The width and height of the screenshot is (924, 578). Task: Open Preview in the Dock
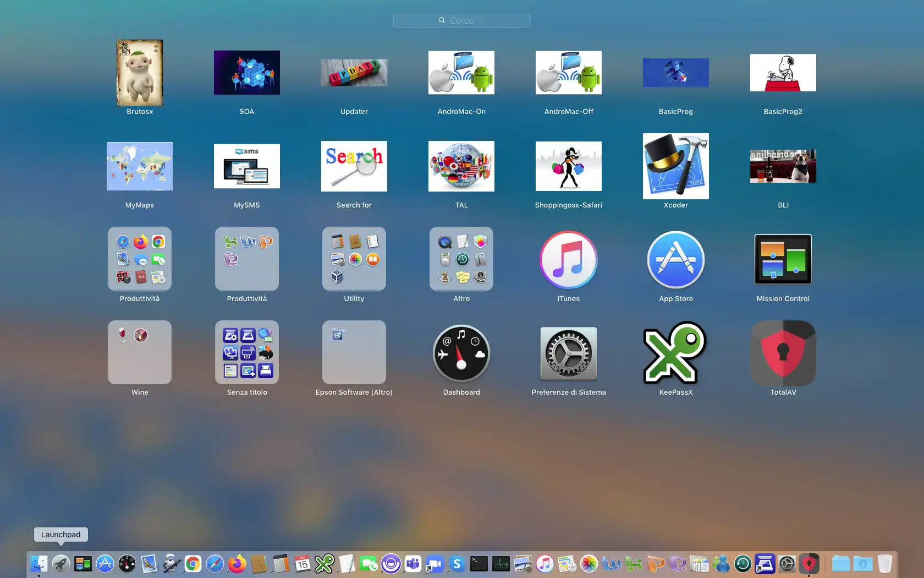click(523, 564)
